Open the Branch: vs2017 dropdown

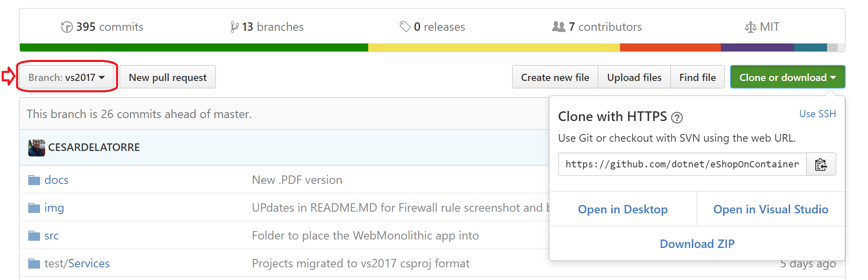coord(67,77)
